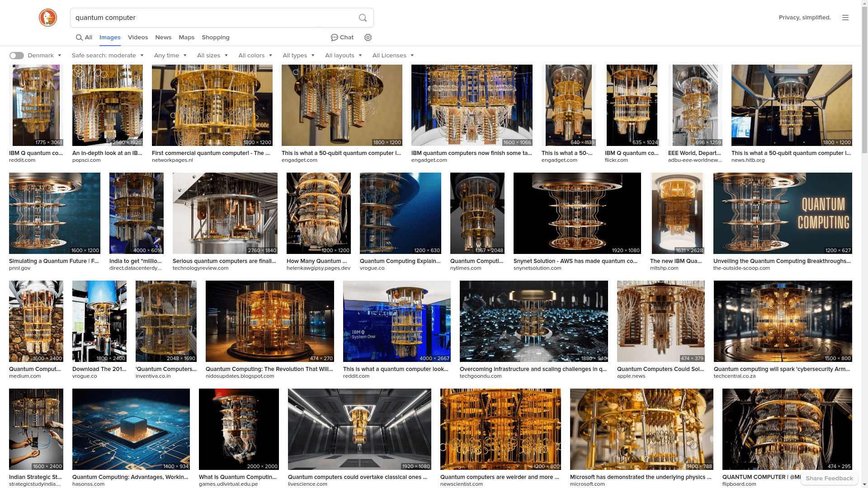Open the Chat bubble option
This screenshot has width=868, height=488.
(342, 38)
